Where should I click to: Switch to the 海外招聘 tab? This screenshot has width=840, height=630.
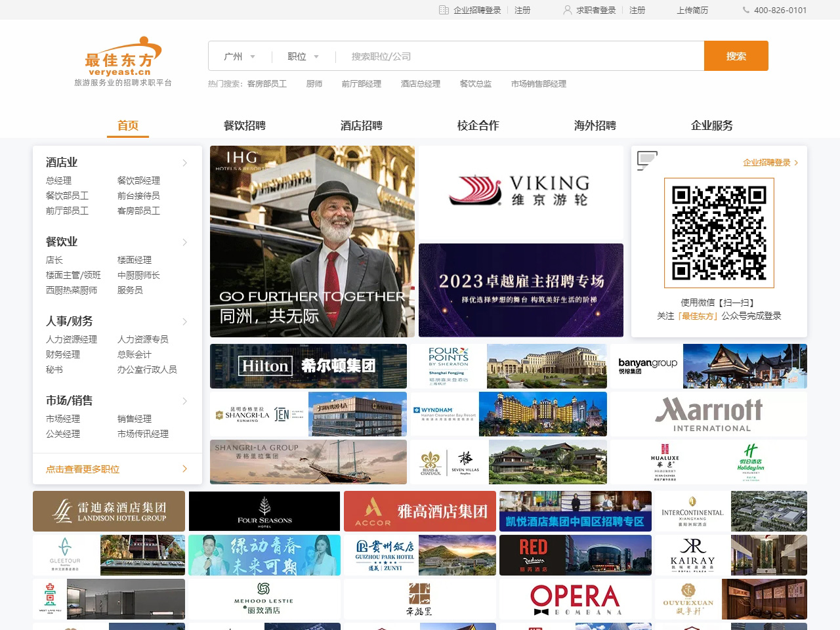click(595, 125)
